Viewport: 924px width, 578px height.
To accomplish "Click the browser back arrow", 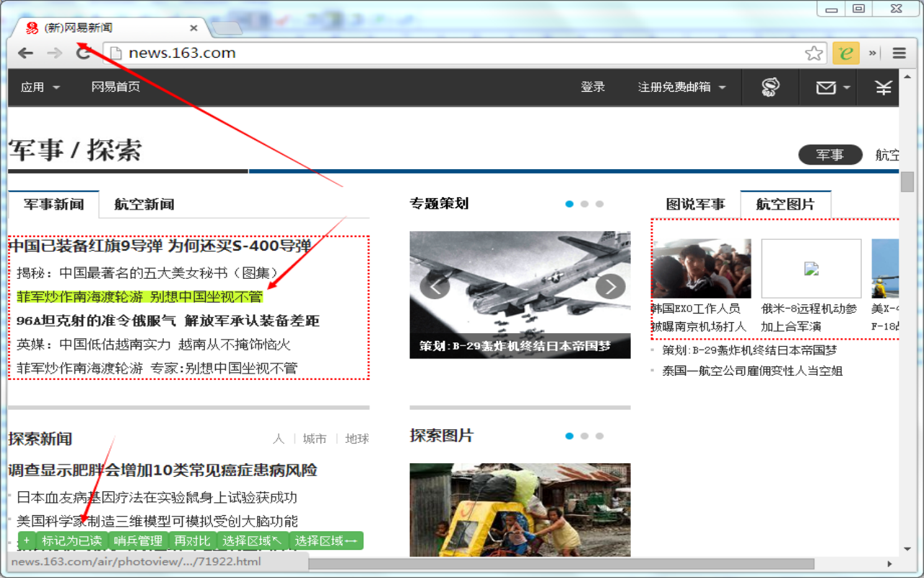I will click(25, 52).
